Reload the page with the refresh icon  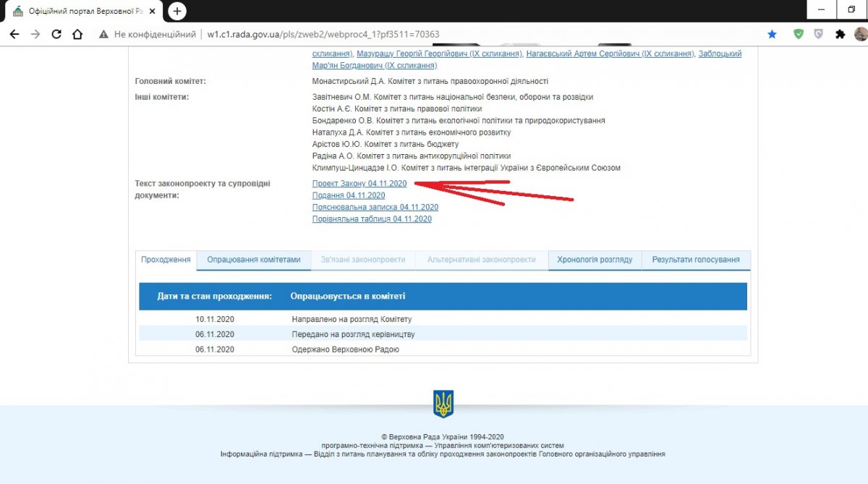point(56,34)
